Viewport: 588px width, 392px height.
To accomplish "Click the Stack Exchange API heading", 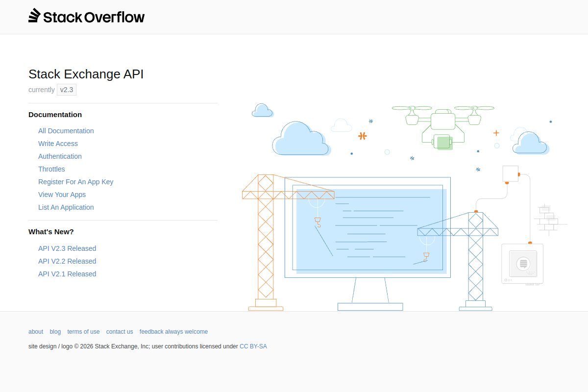I will pos(86,74).
